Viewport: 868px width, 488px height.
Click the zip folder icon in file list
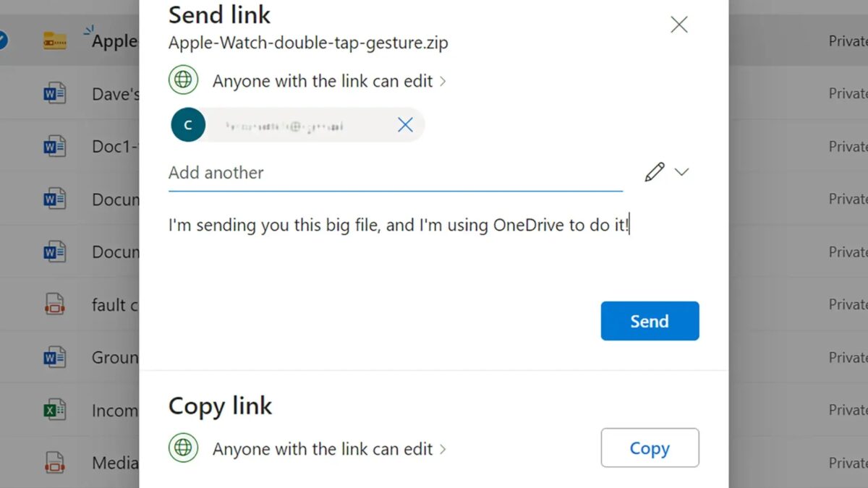(55, 40)
